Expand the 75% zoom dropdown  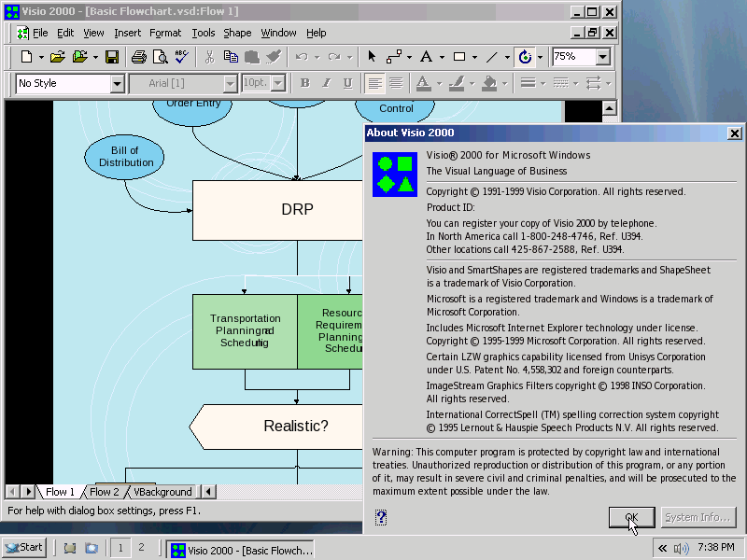point(602,57)
